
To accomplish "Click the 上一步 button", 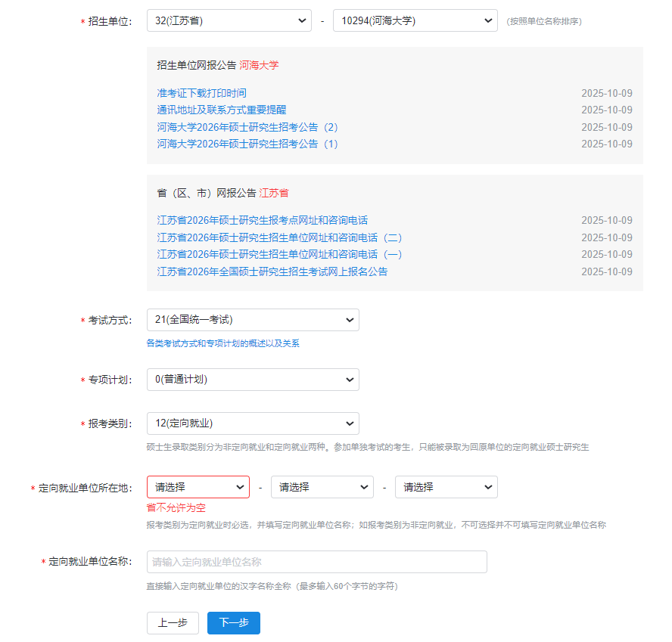I will tap(173, 622).
